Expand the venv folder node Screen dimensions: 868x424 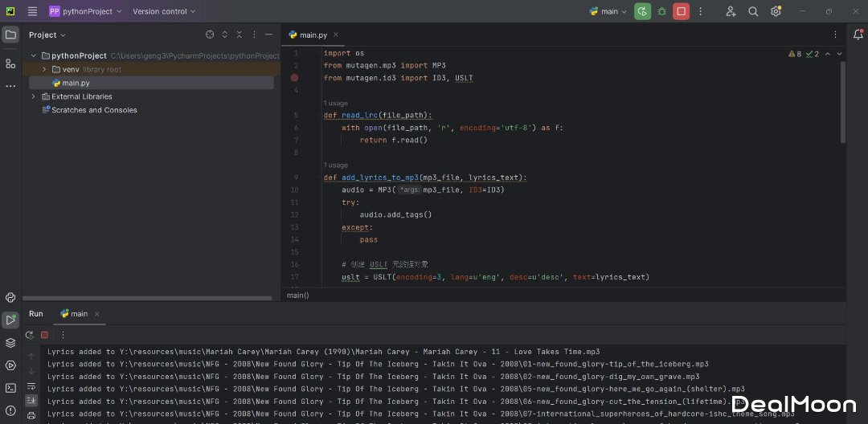pyautogui.click(x=45, y=70)
